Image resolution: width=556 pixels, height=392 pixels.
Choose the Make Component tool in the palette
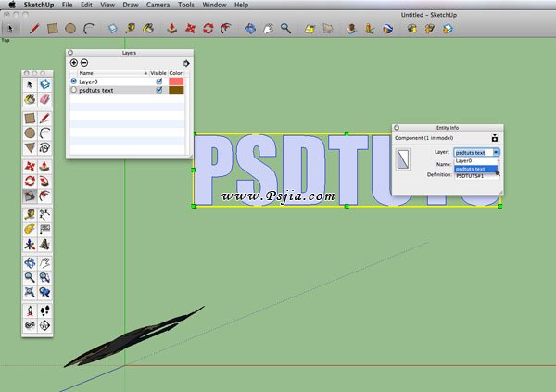(44, 84)
